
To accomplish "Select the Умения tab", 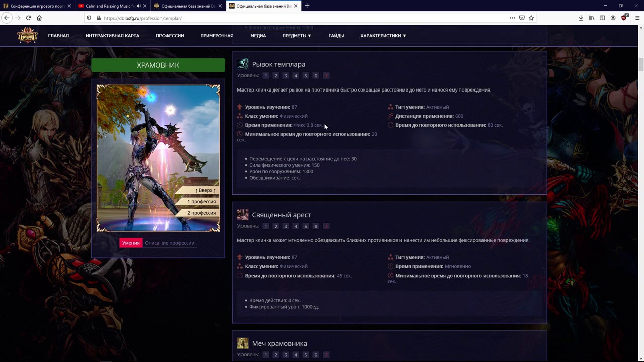I will pyautogui.click(x=131, y=243).
